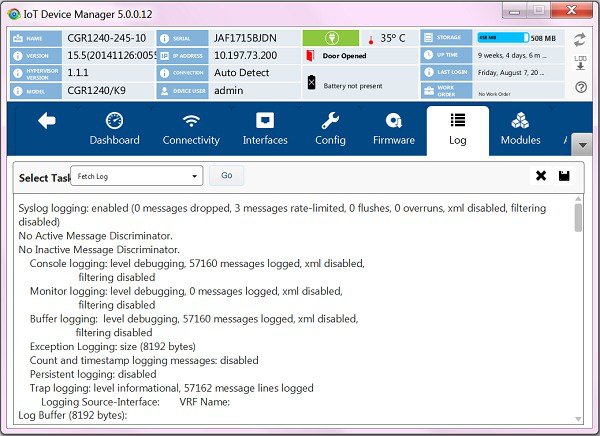Viewport: 600px width, 436px height.
Task: Expand the extra tabs dropdown arrow
Action: [582, 145]
